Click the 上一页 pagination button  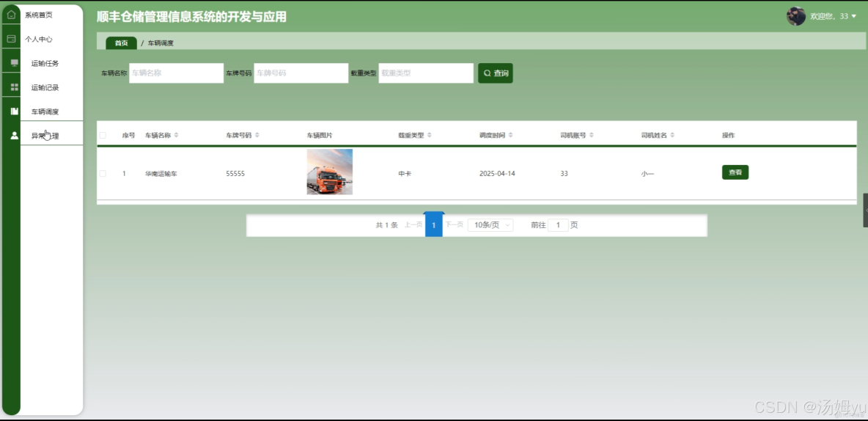pos(413,225)
